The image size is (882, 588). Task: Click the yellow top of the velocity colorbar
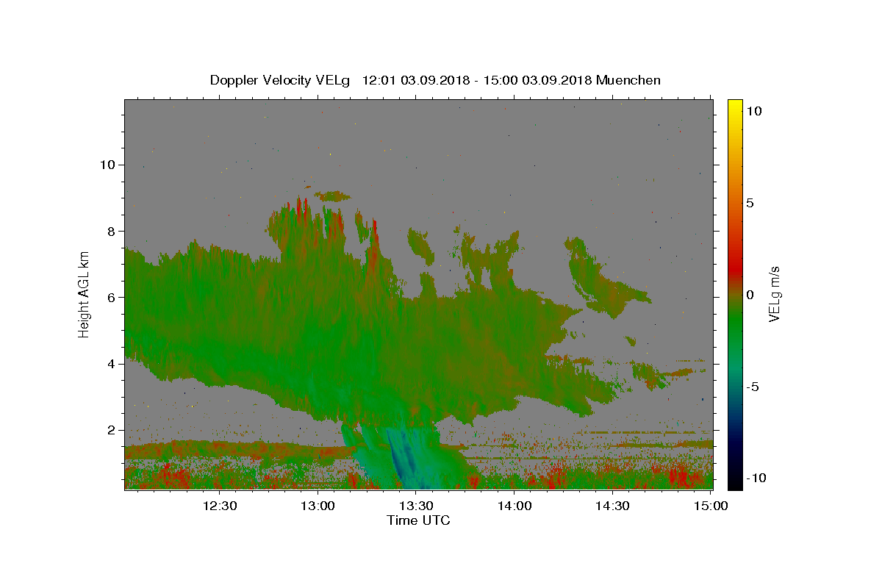pos(734,106)
